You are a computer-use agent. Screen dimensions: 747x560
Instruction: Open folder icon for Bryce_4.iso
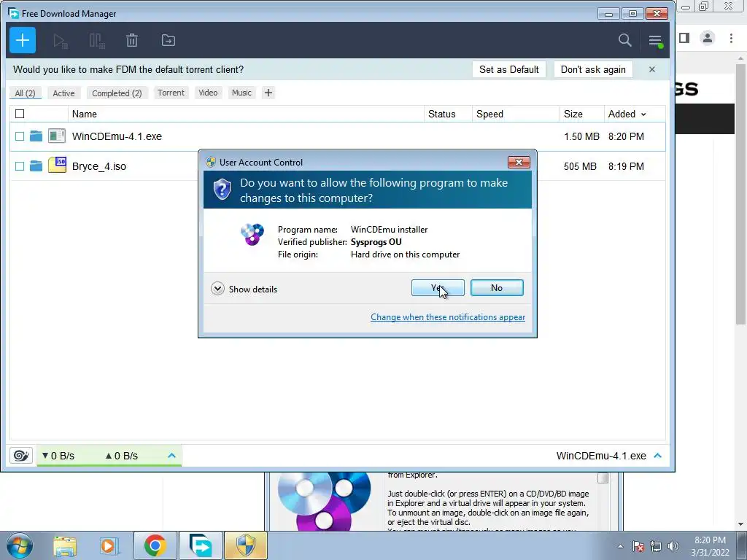point(36,166)
